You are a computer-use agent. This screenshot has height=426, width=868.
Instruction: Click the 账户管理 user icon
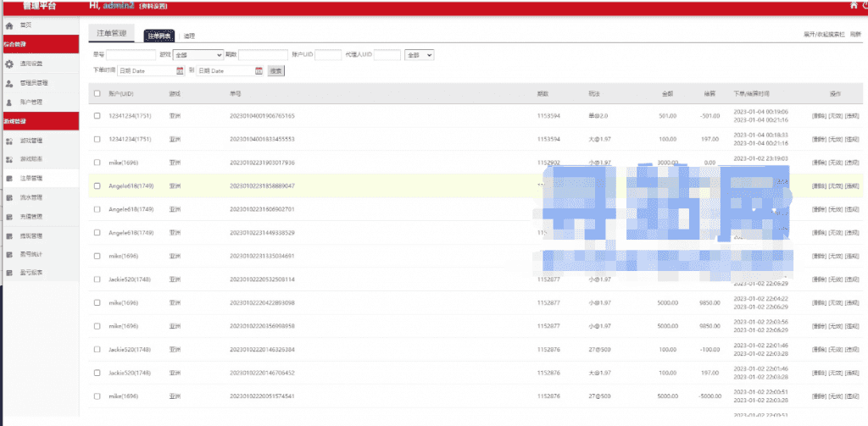coord(8,102)
